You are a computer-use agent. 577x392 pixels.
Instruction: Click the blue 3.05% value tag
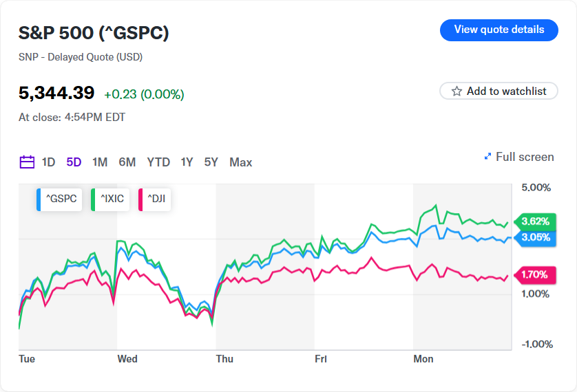coord(535,237)
